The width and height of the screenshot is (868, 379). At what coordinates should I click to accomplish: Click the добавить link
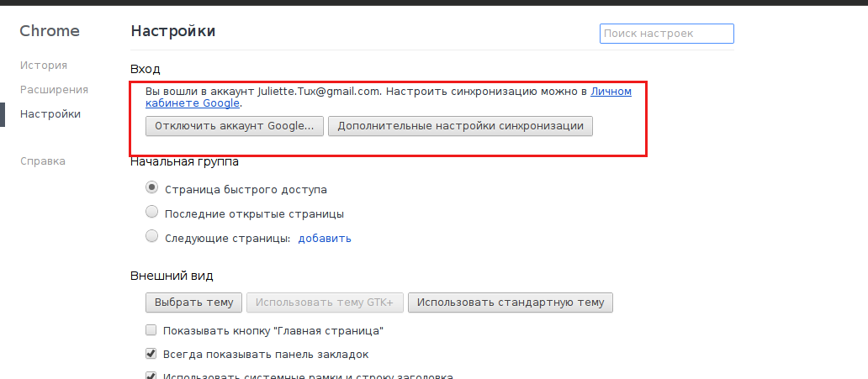tap(325, 239)
